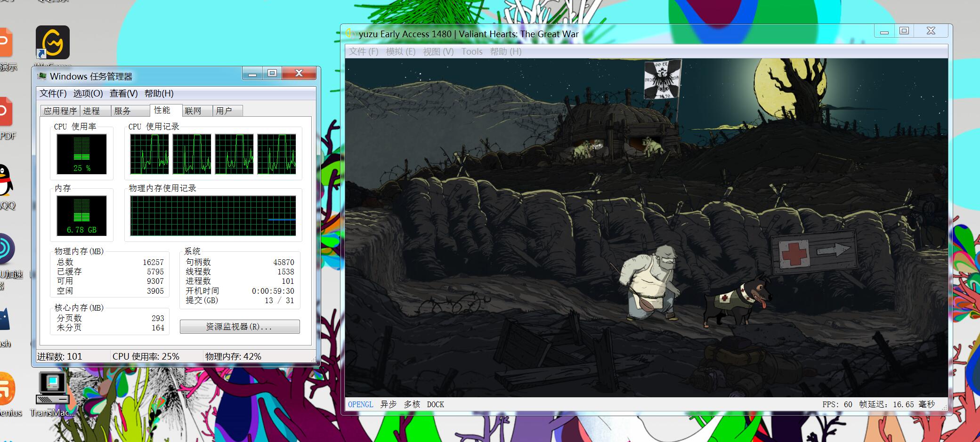Toggle 异步 async GPU in status bar
980x442 pixels.
tap(389, 404)
